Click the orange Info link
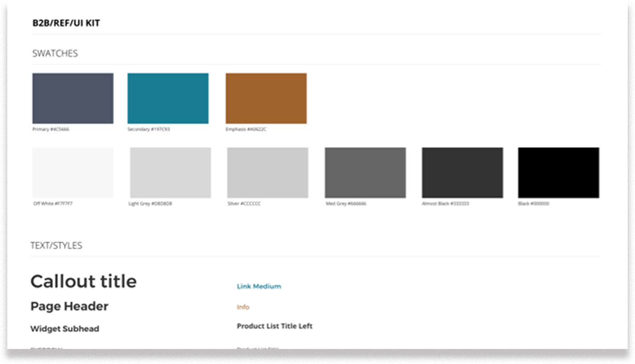This screenshot has width=635, height=364. [x=243, y=307]
